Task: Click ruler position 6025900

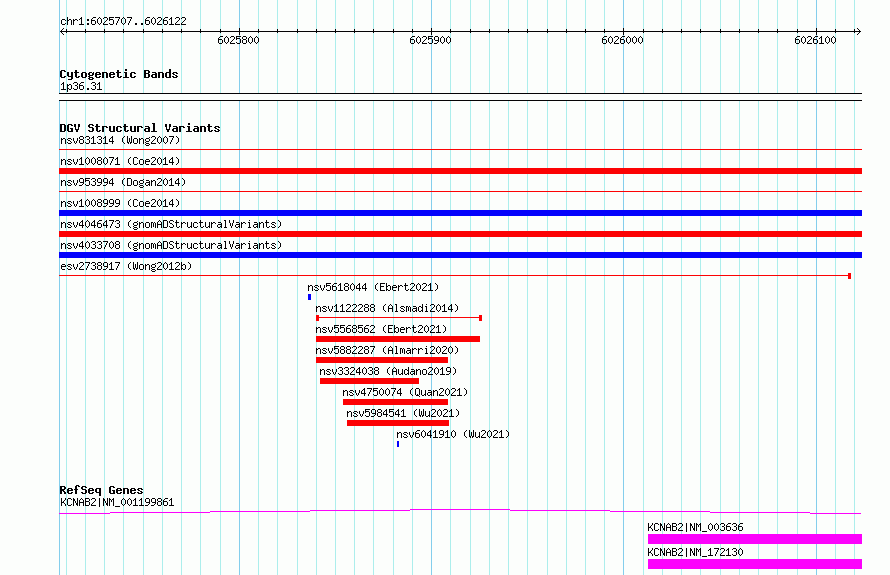Action: click(x=430, y=40)
